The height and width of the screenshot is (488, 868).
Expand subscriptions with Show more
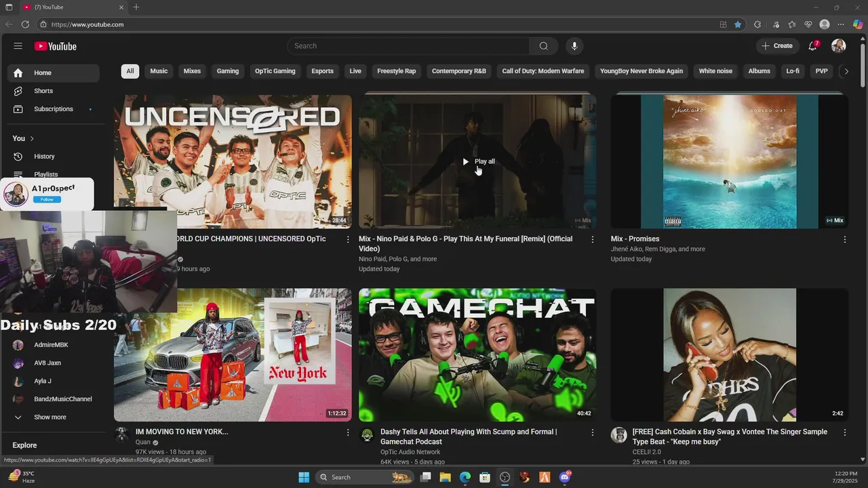(x=50, y=418)
